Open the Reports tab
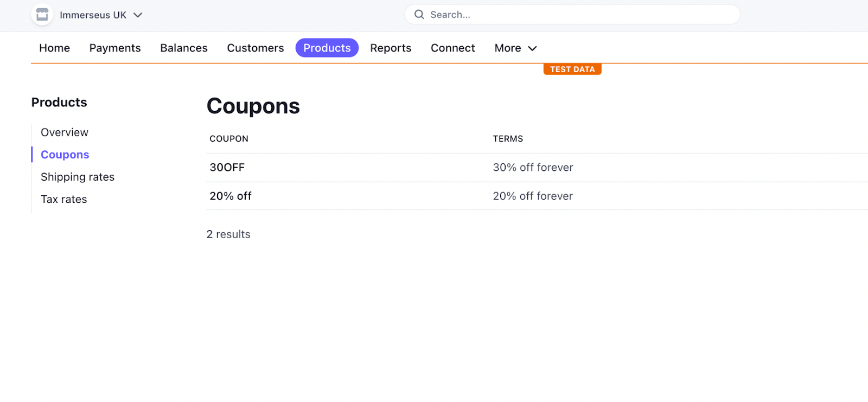 click(x=391, y=48)
